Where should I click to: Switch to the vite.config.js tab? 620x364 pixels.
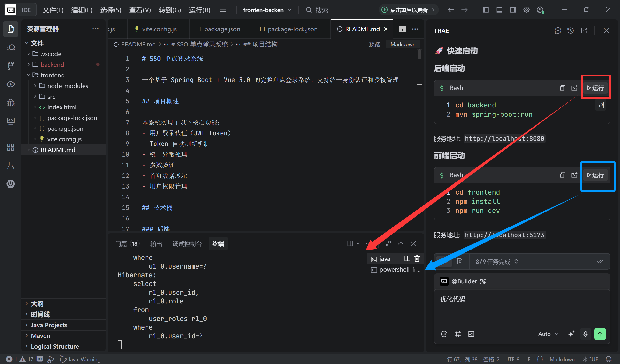159,29
